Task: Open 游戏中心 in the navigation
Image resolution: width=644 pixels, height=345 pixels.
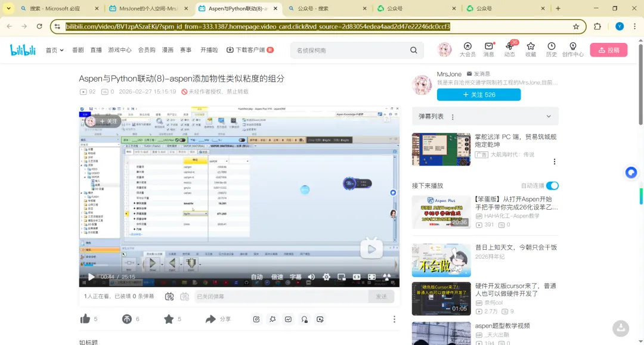Action: pyautogui.click(x=119, y=50)
